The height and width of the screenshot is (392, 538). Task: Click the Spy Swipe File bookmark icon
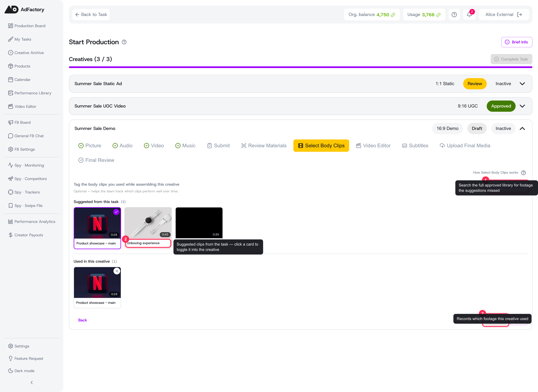pyautogui.click(x=11, y=206)
